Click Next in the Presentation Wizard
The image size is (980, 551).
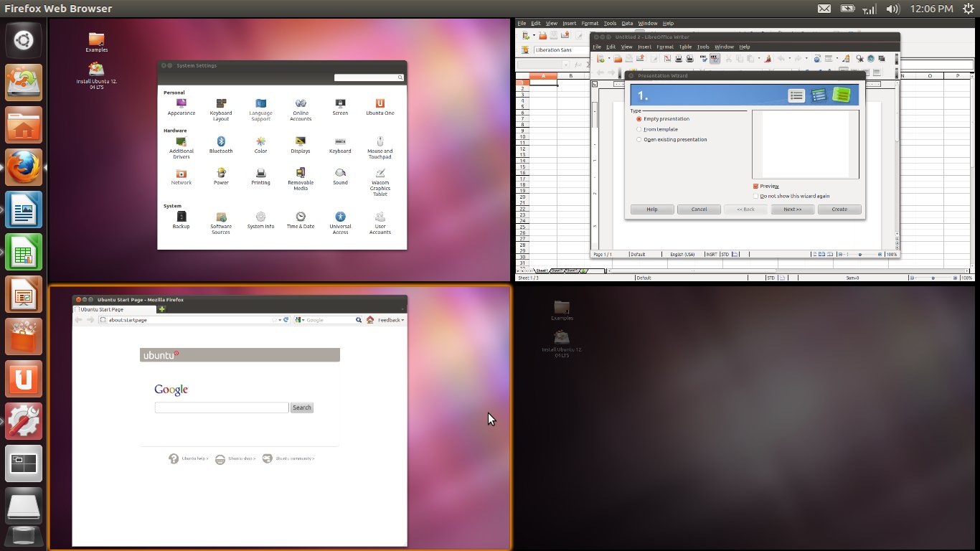[x=793, y=209]
